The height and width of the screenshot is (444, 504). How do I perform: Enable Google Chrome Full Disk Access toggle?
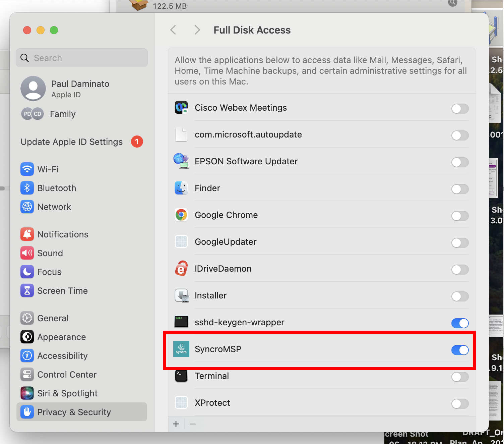point(460,216)
